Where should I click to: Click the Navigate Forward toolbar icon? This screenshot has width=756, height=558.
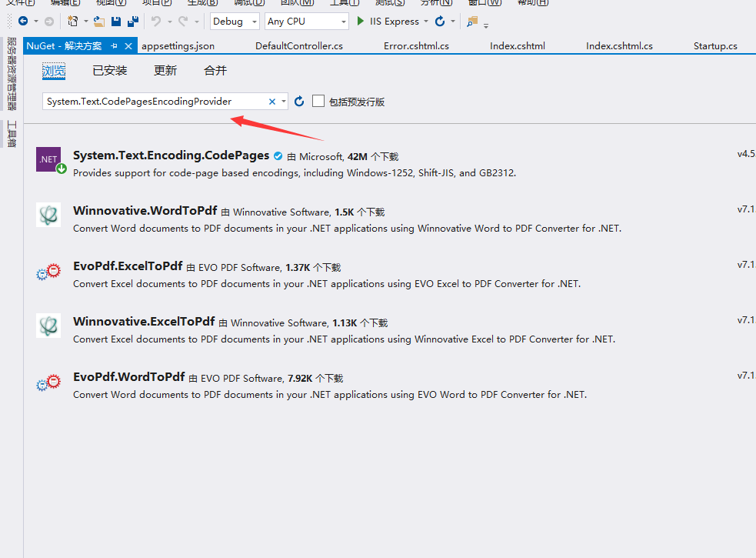click(48, 22)
